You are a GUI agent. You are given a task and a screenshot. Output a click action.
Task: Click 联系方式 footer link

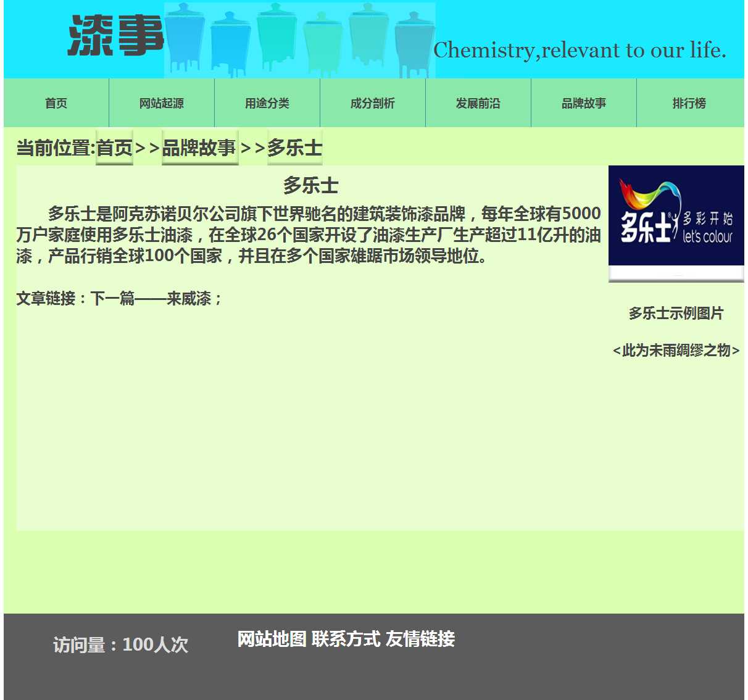click(x=346, y=639)
